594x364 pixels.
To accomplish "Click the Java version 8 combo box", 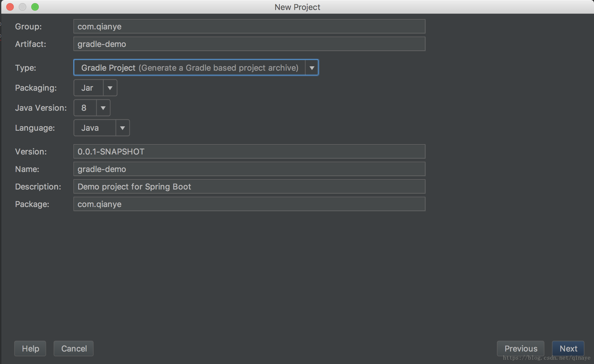I will tap(85, 108).
